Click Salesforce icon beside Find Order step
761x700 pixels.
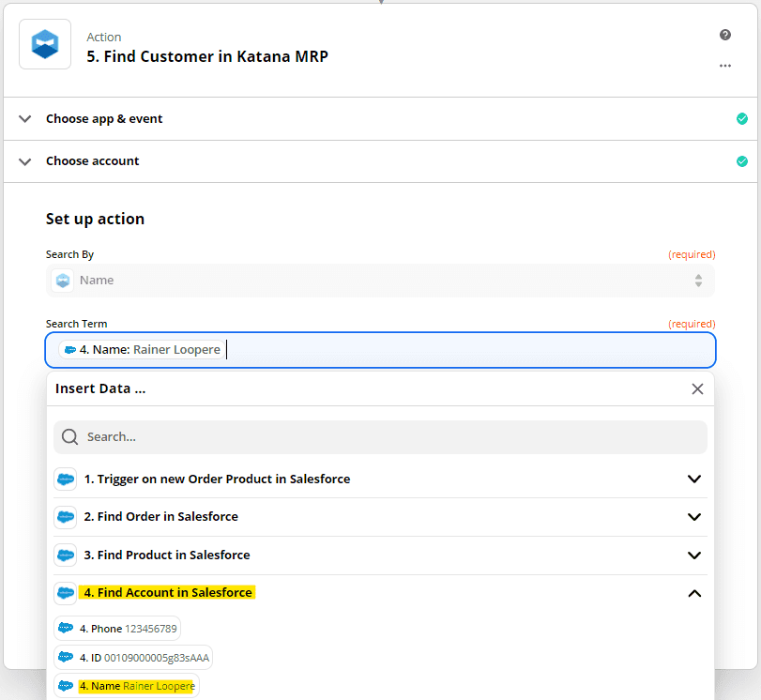(x=66, y=517)
